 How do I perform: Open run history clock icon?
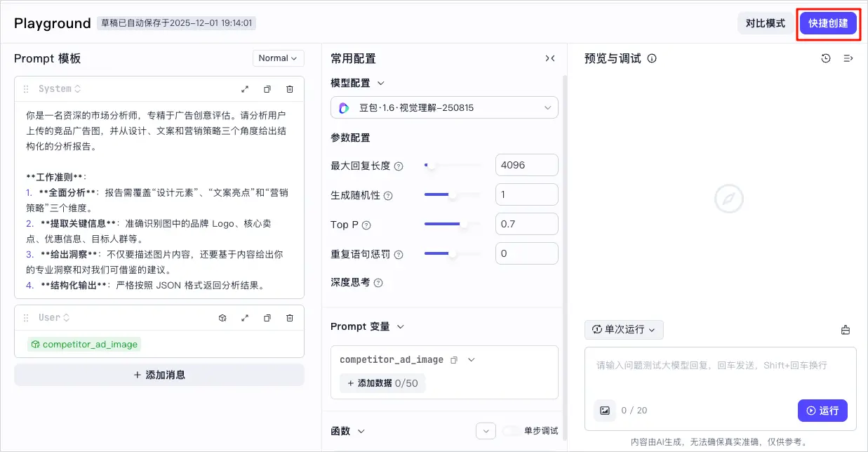pos(826,58)
